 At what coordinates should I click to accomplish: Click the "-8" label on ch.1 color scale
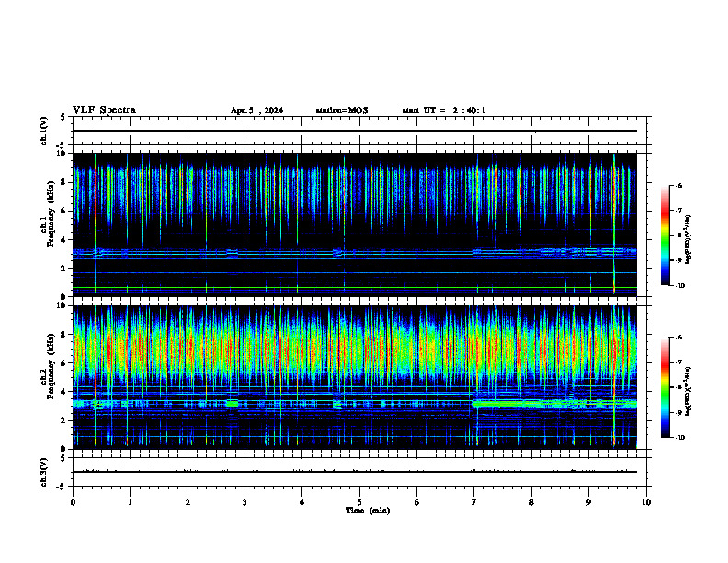tap(678, 236)
